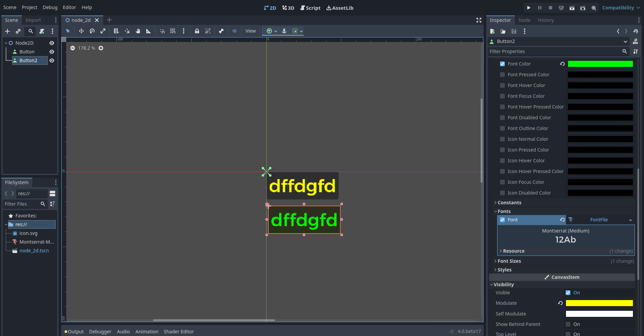Select the Move tool
This screenshot has width=644, height=336.
click(81, 31)
